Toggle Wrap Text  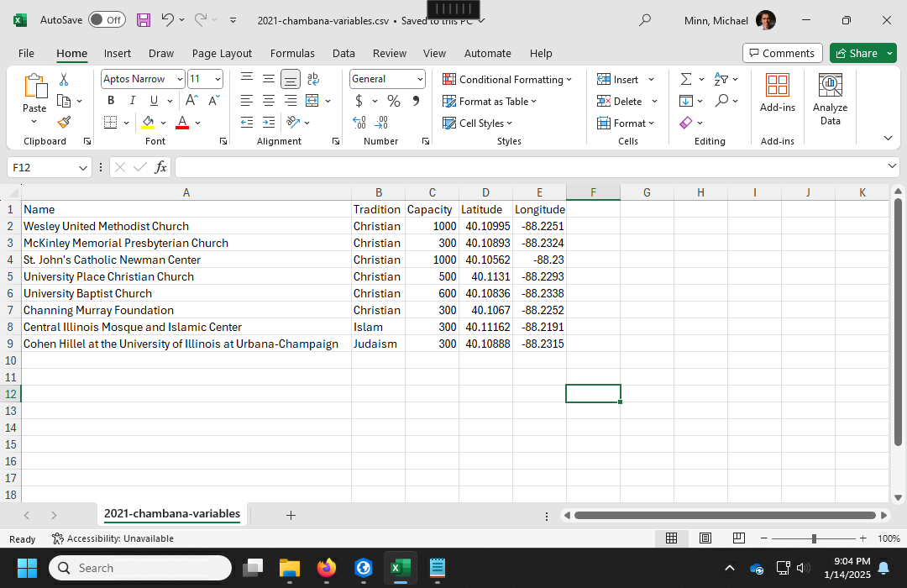pos(313,79)
